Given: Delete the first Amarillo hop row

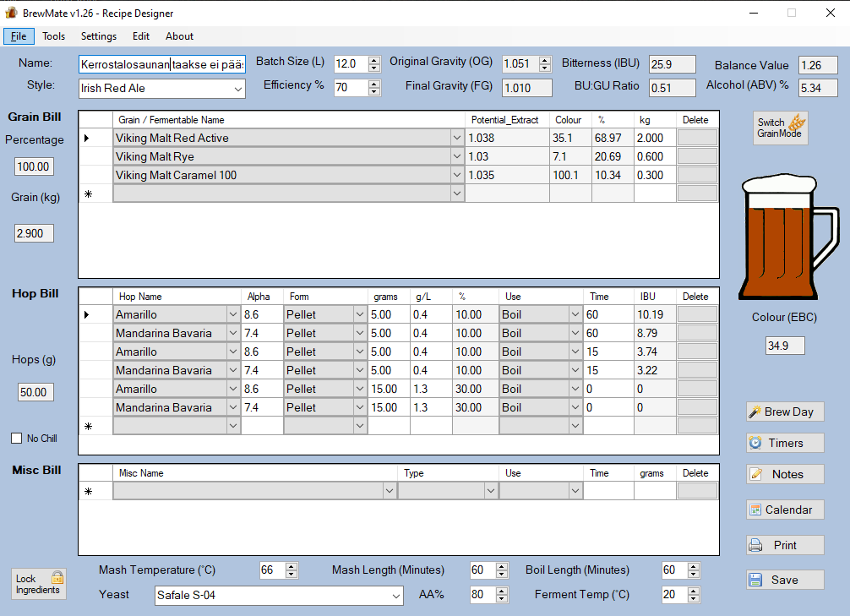Looking at the screenshot, I should tap(697, 314).
